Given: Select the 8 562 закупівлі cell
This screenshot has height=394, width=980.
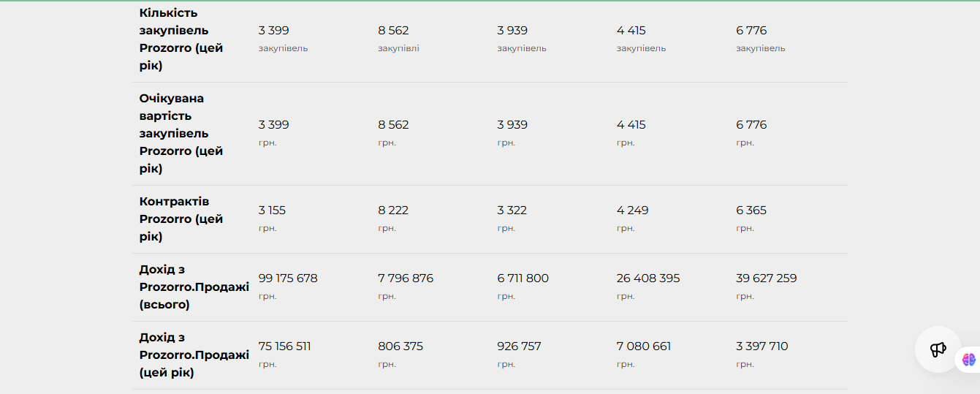Looking at the screenshot, I should pyautogui.click(x=399, y=39).
